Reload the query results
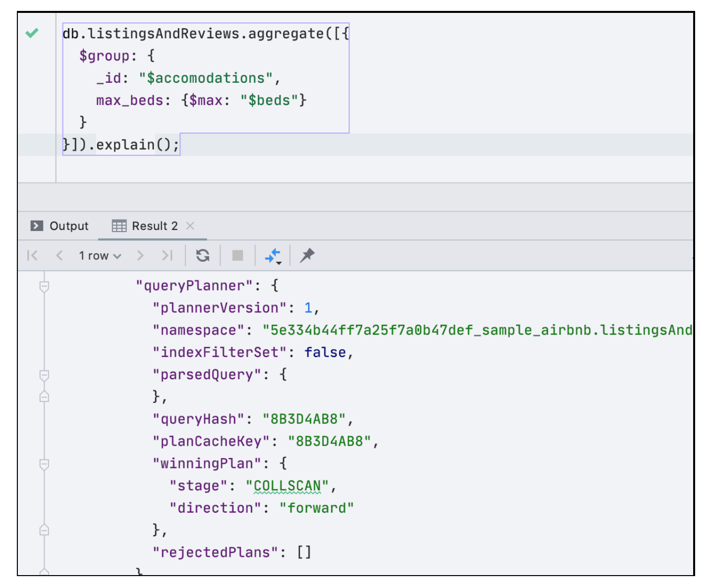The height and width of the screenshot is (588, 711). pos(202,255)
